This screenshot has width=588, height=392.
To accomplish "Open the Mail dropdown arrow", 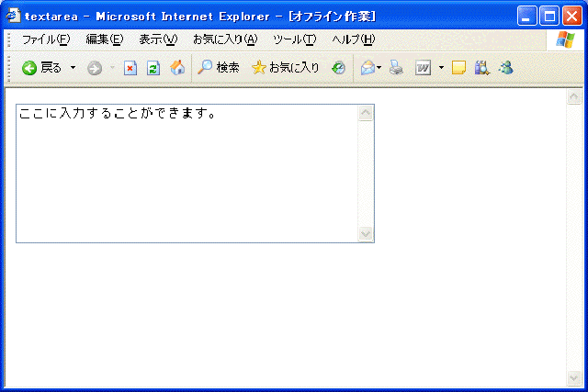I will pos(379,68).
